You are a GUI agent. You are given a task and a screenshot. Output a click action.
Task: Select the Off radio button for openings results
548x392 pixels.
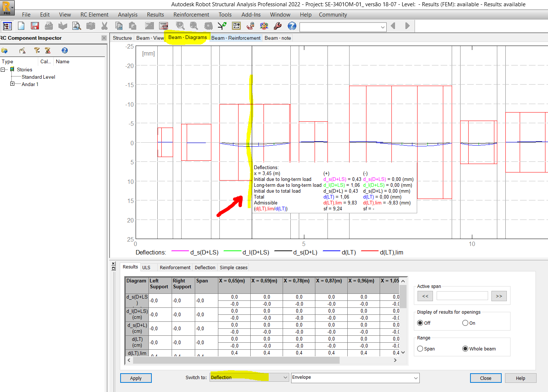click(420, 322)
